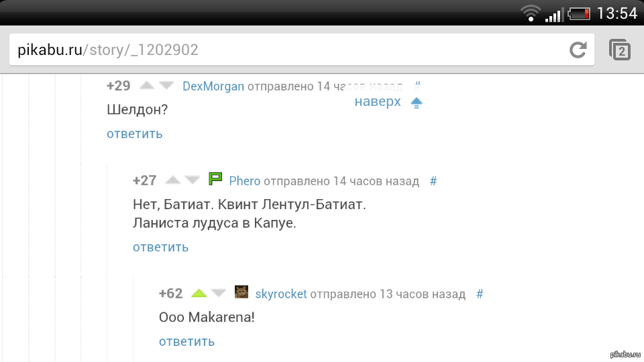Go to the top using the наверх link
Viewport: 644px width, 362px height.
(378, 101)
